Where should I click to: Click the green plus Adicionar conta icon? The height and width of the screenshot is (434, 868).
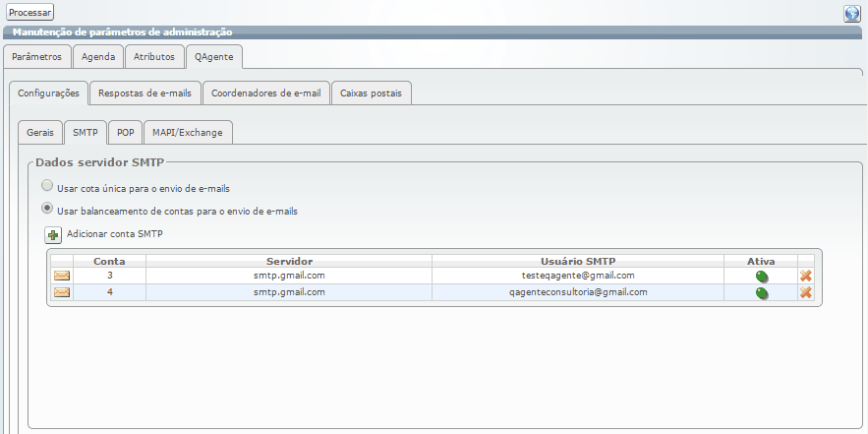pyautogui.click(x=53, y=235)
